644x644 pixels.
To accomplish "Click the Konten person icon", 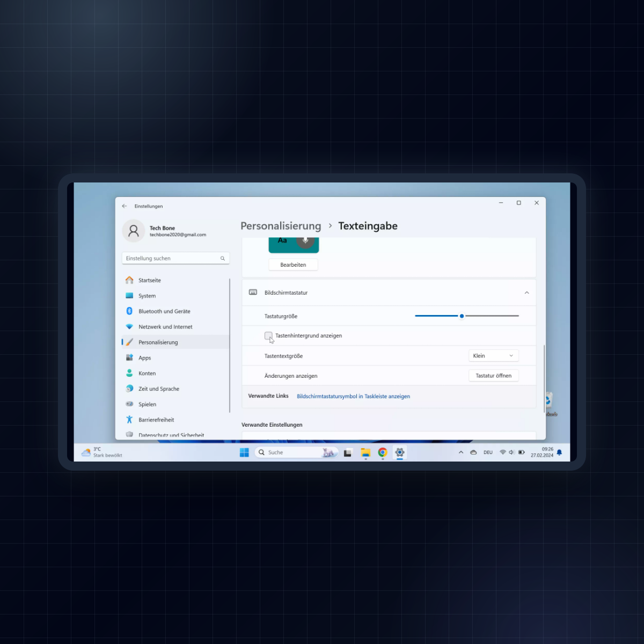I will click(x=129, y=373).
